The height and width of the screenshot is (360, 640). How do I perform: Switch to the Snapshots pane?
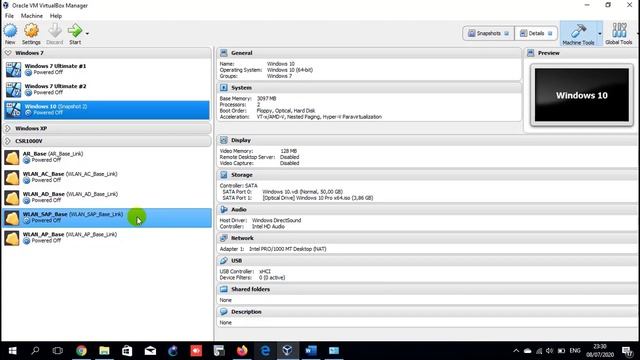coord(488,33)
